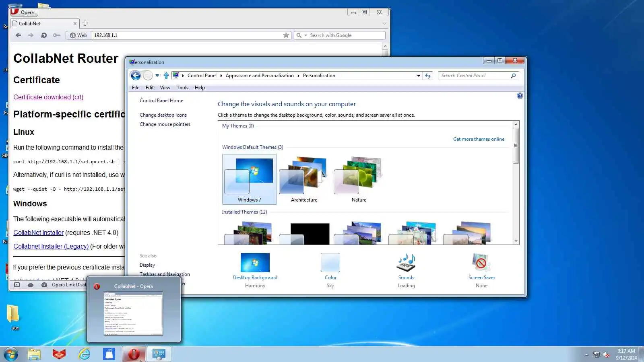Open the Tools menu
The height and width of the screenshot is (362, 644).
click(x=182, y=88)
